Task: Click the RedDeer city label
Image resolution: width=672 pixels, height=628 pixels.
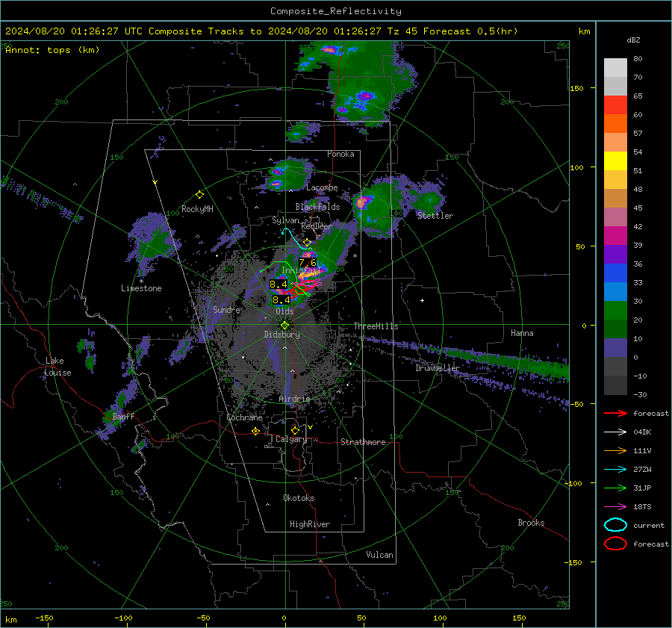Action: click(317, 226)
